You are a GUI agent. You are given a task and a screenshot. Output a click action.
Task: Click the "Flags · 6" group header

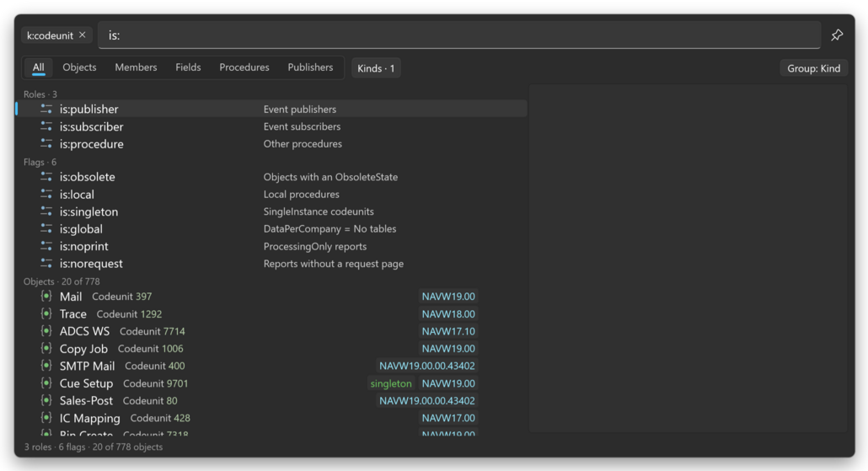pos(40,162)
